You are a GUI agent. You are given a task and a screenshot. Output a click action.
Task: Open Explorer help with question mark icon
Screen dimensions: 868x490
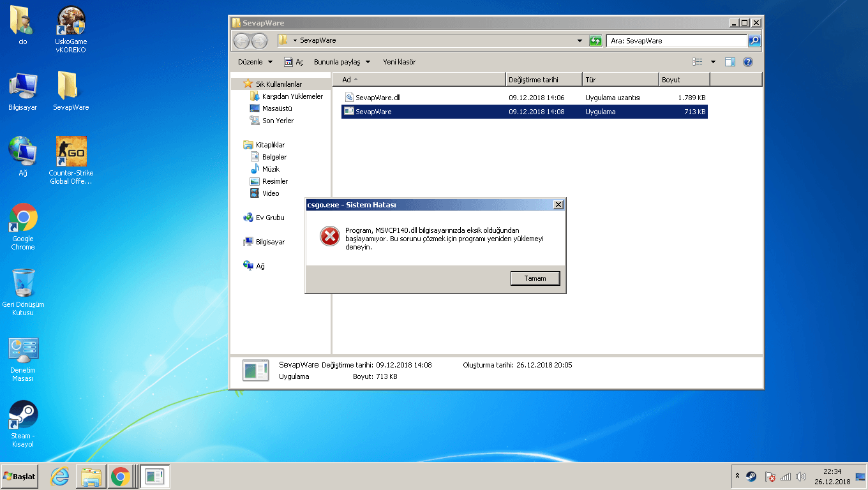[748, 62]
